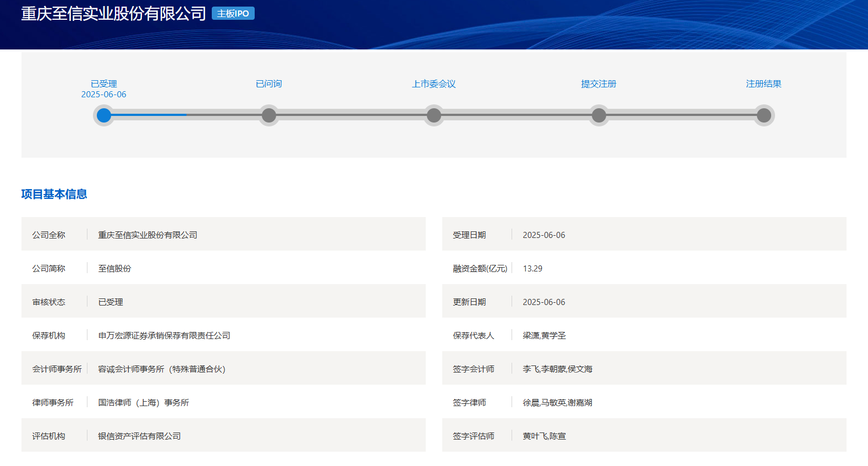Image resolution: width=868 pixels, height=466 pixels.
Task: Click the 注册结果 stage label
Action: coord(764,84)
